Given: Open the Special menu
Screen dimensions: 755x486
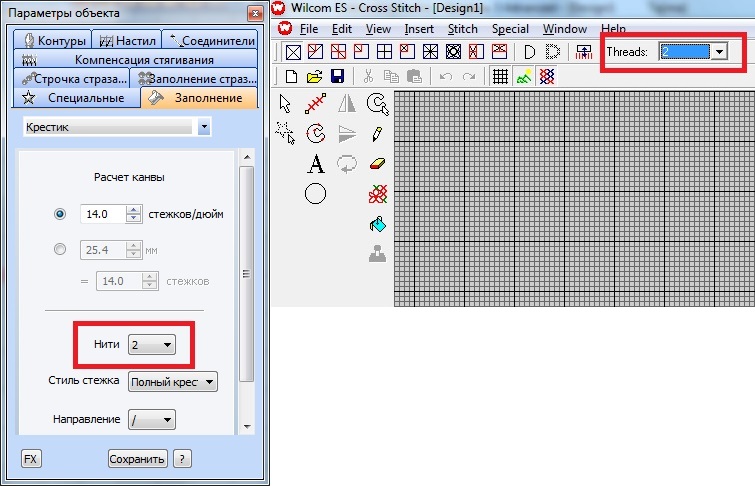Looking at the screenshot, I should (x=510, y=29).
